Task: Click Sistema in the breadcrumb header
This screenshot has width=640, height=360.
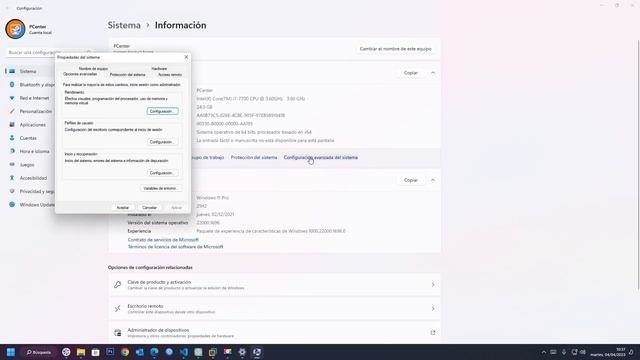Action: click(124, 25)
